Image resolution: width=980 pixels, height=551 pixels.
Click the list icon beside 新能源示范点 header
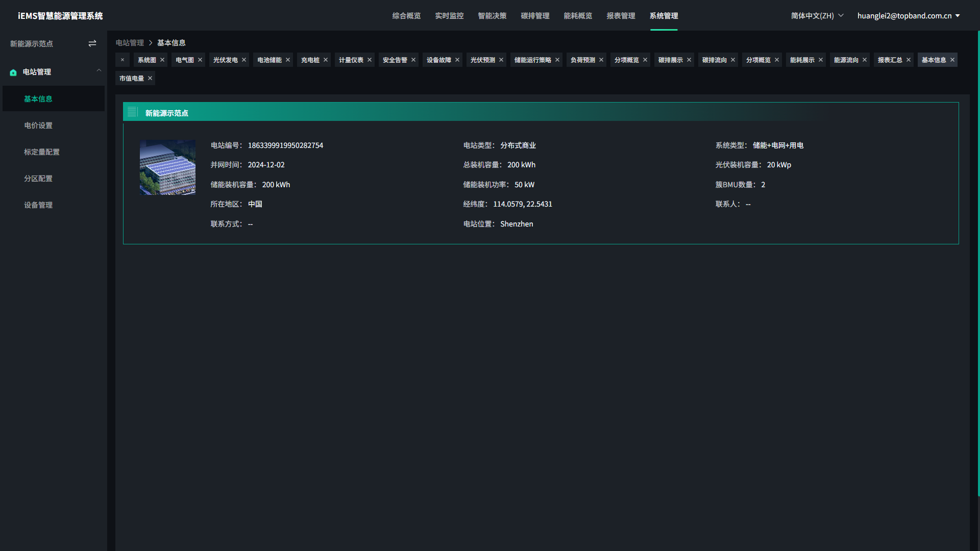pyautogui.click(x=132, y=112)
